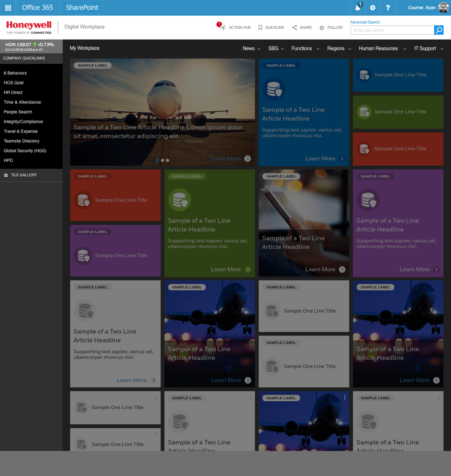Open the Office 365 app launcher grid
The height and width of the screenshot is (476, 451).
[8, 8]
